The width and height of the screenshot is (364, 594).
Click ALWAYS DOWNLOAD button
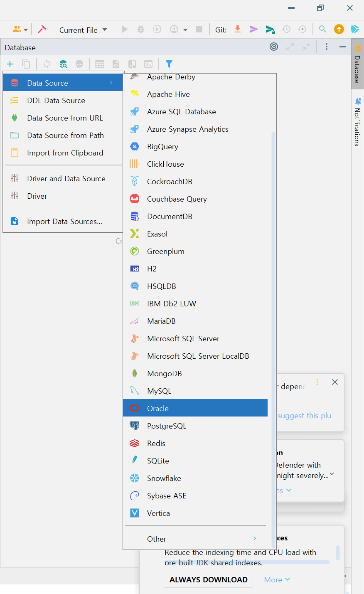pos(209,579)
